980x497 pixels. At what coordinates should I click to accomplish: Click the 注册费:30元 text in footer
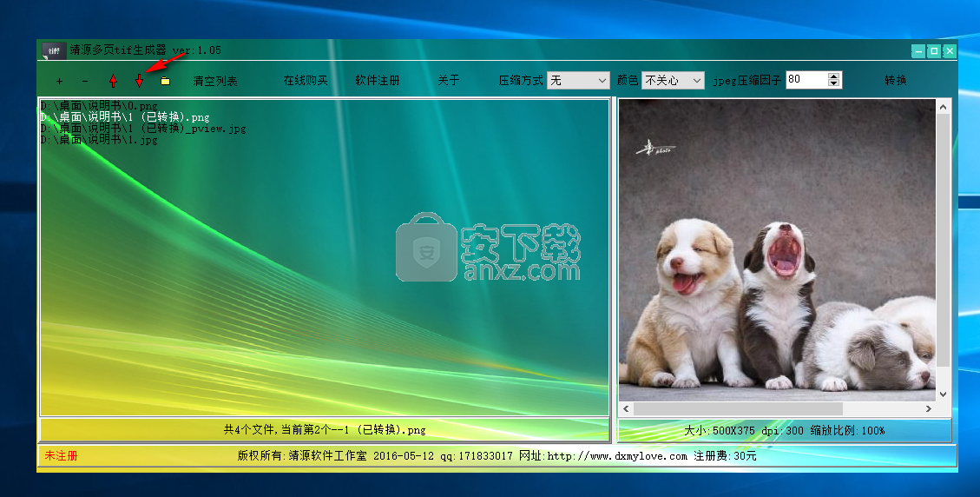725,455
